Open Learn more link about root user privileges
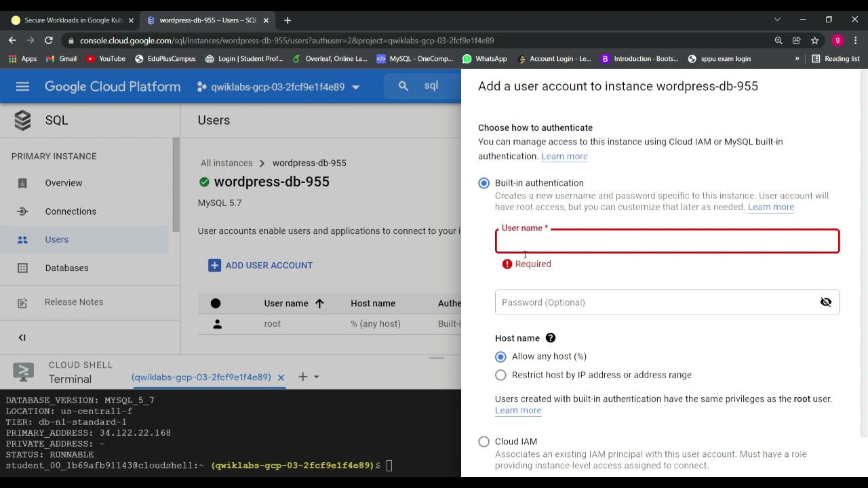 click(518, 410)
